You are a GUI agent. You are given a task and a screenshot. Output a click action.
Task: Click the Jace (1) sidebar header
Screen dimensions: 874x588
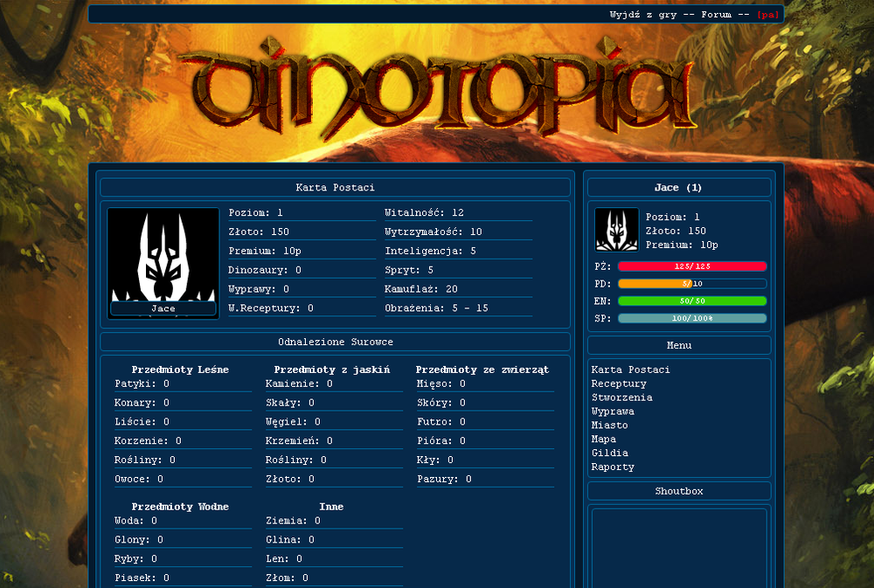pyautogui.click(x=679, y=187)
